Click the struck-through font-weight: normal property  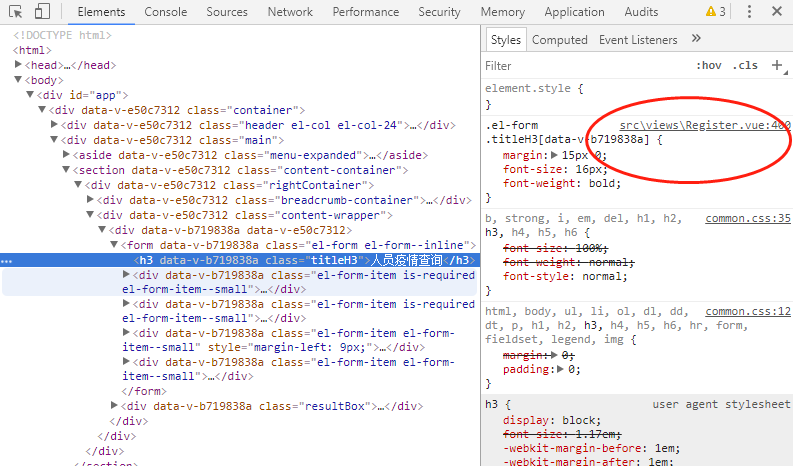pyautogui.click(x=568, y=262)
